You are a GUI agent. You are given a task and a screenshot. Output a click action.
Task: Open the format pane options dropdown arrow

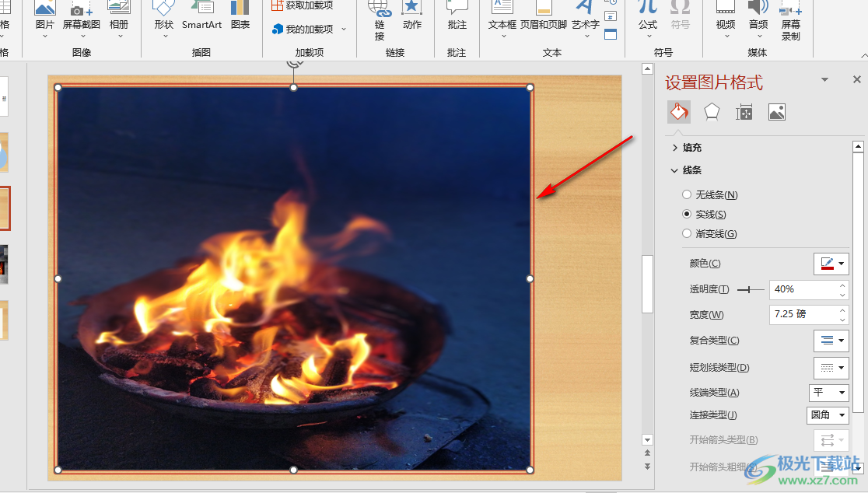coord(824,79)
